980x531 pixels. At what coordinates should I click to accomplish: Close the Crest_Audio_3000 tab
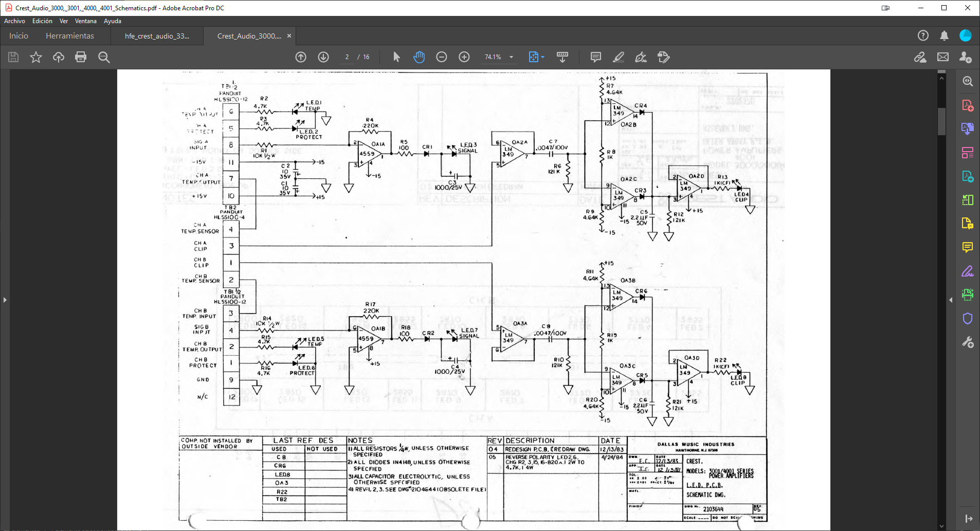289,36
